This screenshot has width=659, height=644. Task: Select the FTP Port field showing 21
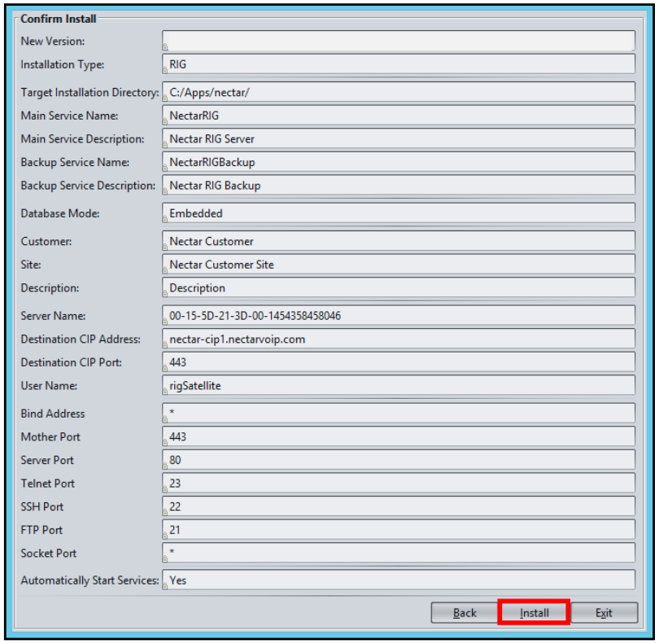pos(399,529)
